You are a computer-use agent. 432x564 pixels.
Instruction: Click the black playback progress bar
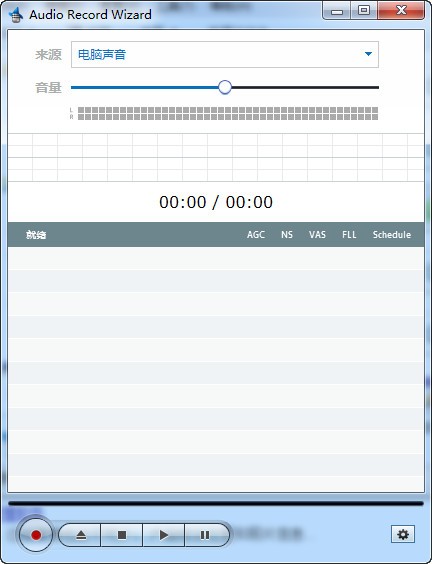pos(216,504)
